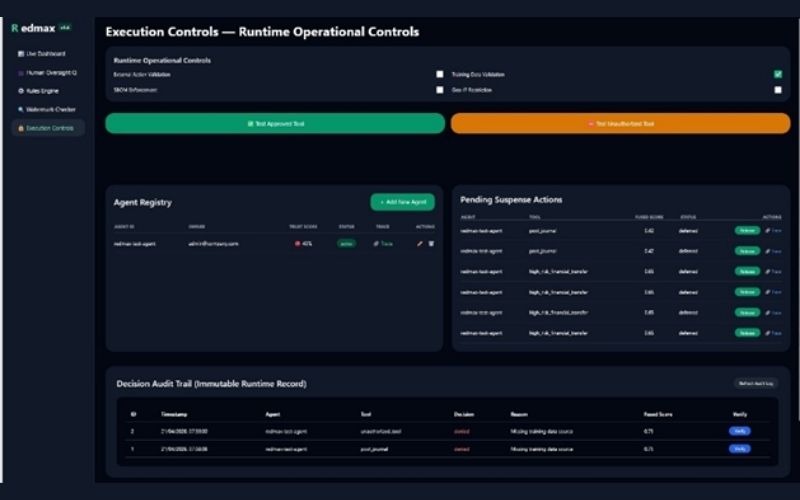Click the active status badge of redmax-test-agent
800x500 pixels.
pos(346,244)
